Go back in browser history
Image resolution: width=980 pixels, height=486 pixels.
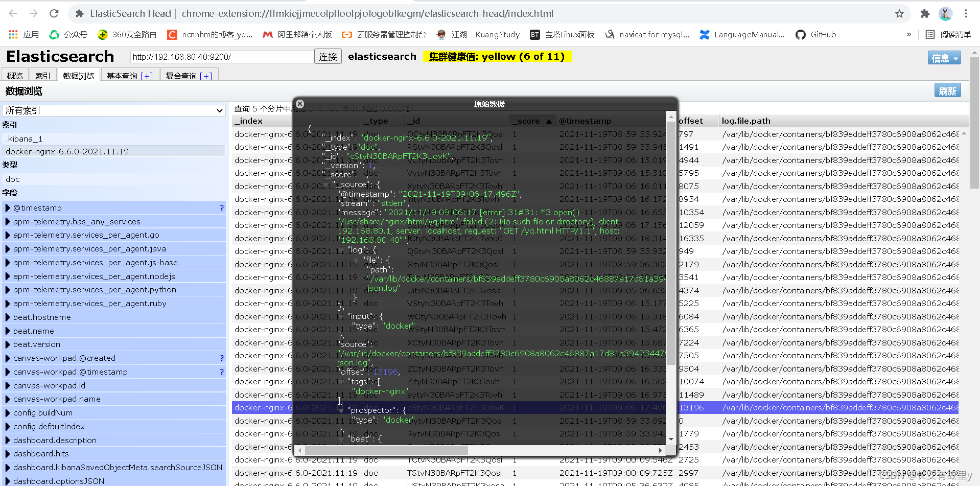[13, 13]
